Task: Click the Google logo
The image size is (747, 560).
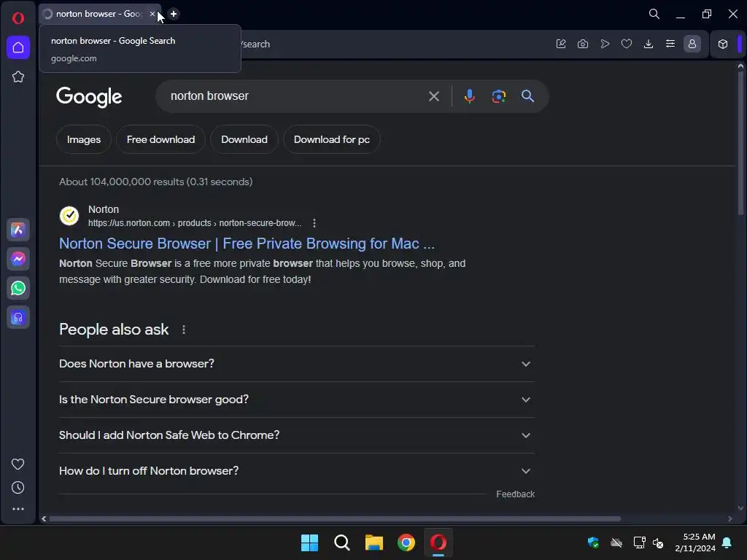Action: 89,97
